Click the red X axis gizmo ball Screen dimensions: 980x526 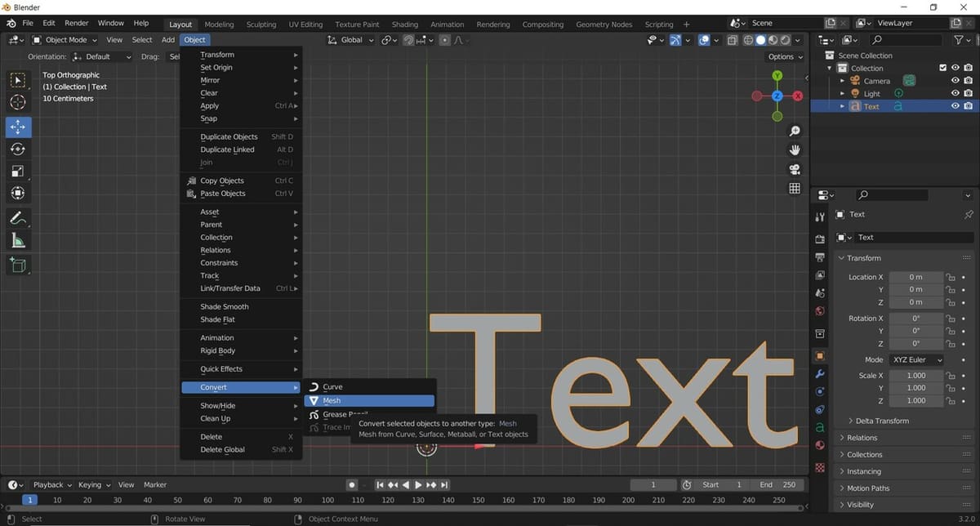click(x=797, y=96)
